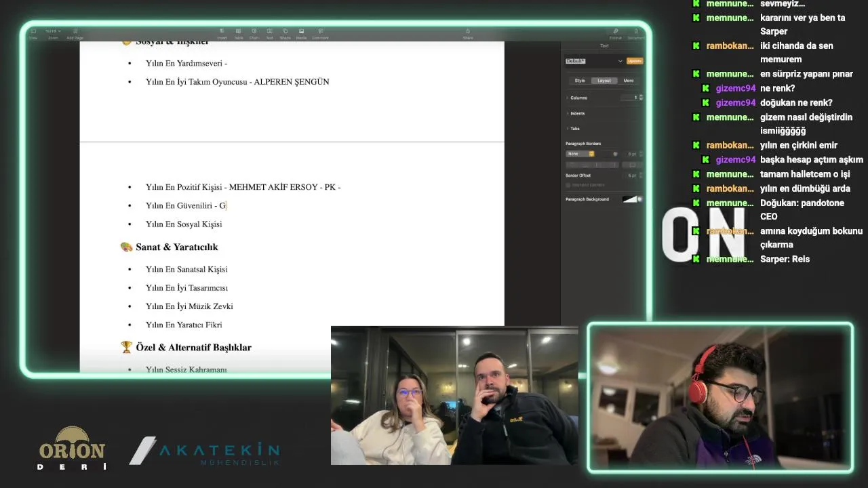This screenshot has height=488, width=868.
Task: Click the border width pt stepper
Action: [640, 154]
